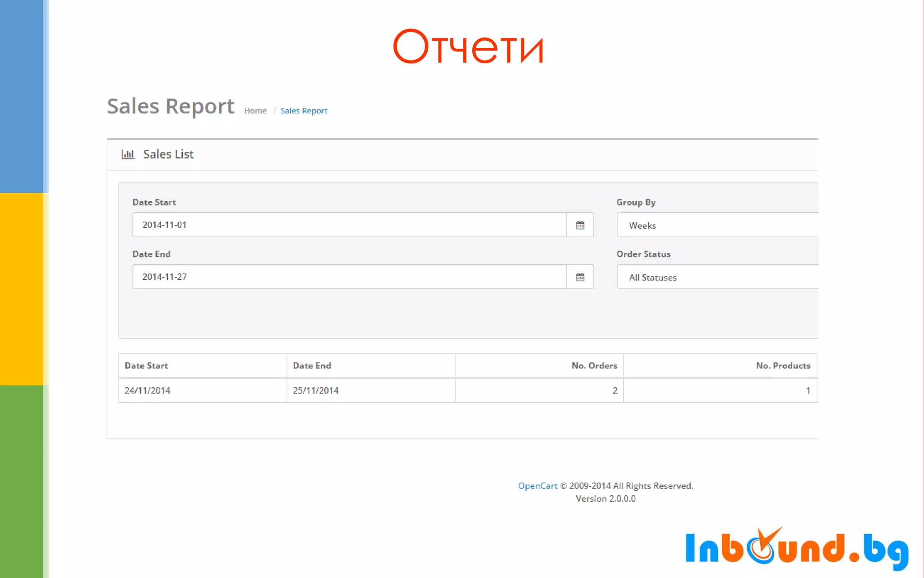Click the Date Start column header

pos(203,365)
